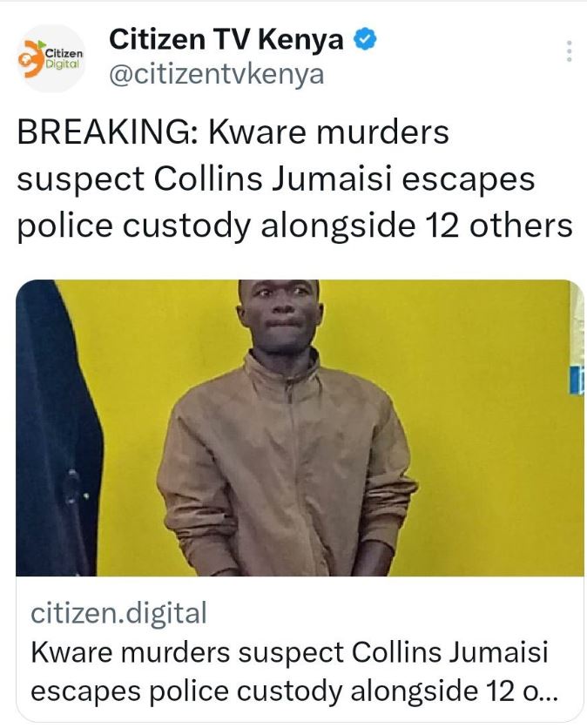Open the link card headline about Kware murders
The width and height of the screenshot is (587, 728).
[x=293, y=671]
